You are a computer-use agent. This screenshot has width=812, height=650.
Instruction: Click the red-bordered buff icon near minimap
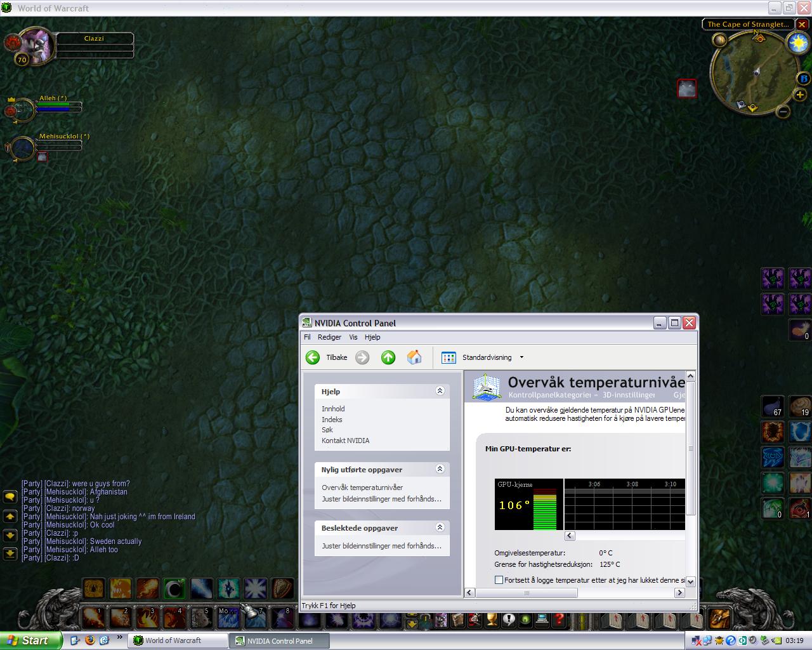687,88
